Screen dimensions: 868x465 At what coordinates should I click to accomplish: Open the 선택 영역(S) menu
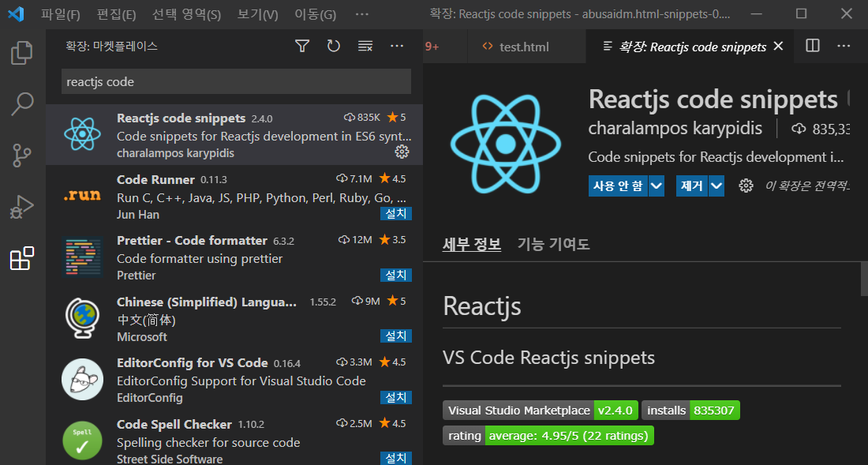[x=186, y=14]
